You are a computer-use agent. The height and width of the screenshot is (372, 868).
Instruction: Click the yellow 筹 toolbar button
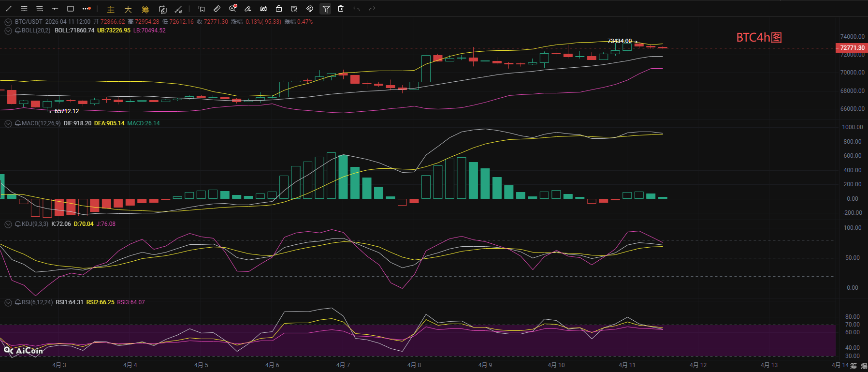pos(145,9)
